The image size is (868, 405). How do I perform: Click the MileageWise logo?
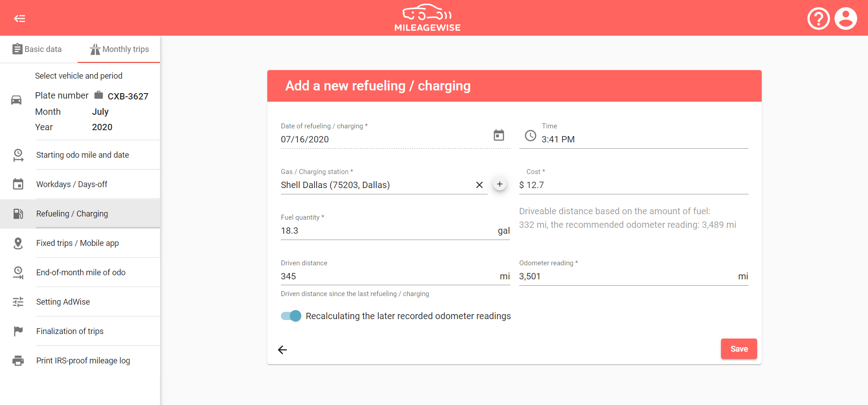pyautogui.click(x=427, y=18)
